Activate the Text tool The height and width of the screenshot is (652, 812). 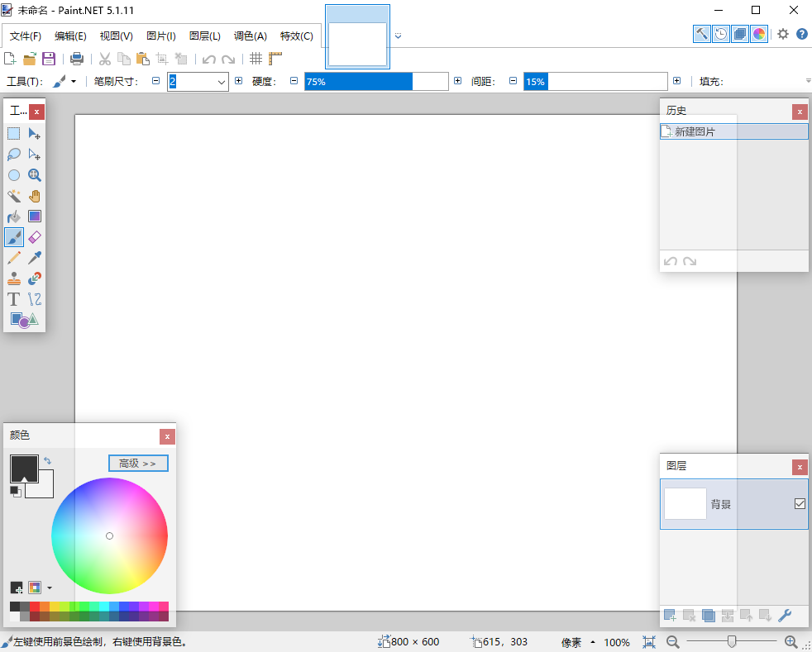(13, 299)
